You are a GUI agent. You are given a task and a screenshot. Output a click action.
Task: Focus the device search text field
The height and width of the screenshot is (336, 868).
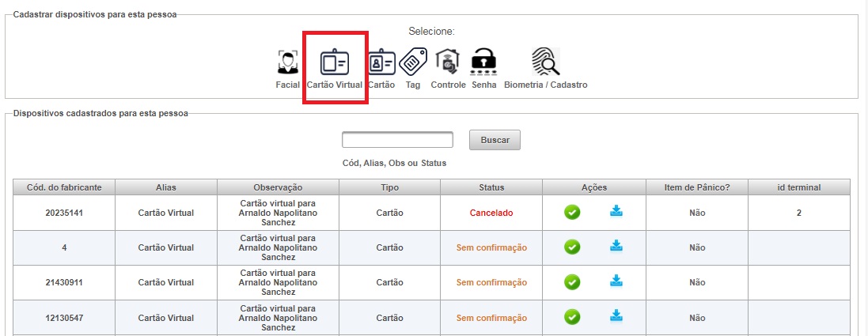click(397, 140)
